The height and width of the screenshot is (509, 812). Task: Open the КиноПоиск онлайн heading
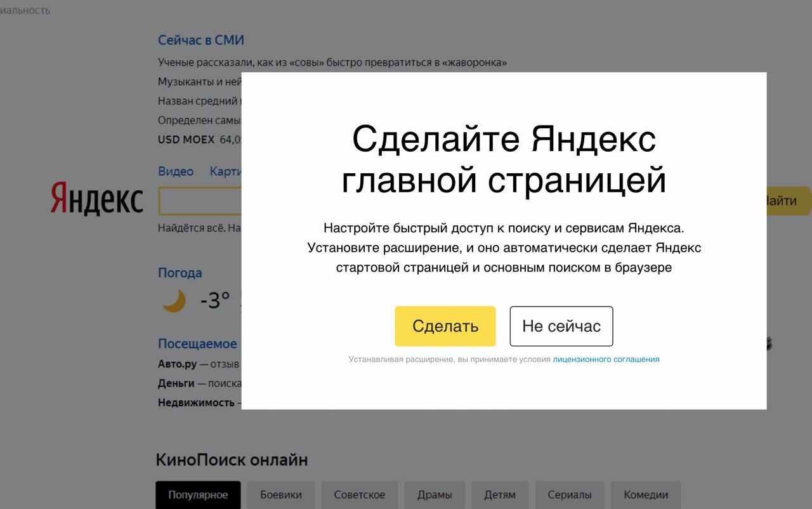pos(232,460)
